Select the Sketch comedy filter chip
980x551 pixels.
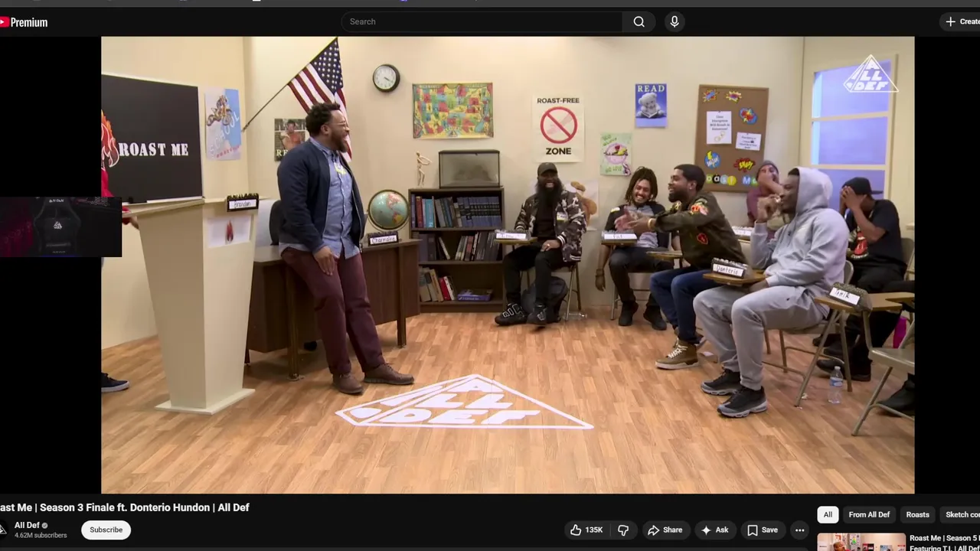coord(960,514)
